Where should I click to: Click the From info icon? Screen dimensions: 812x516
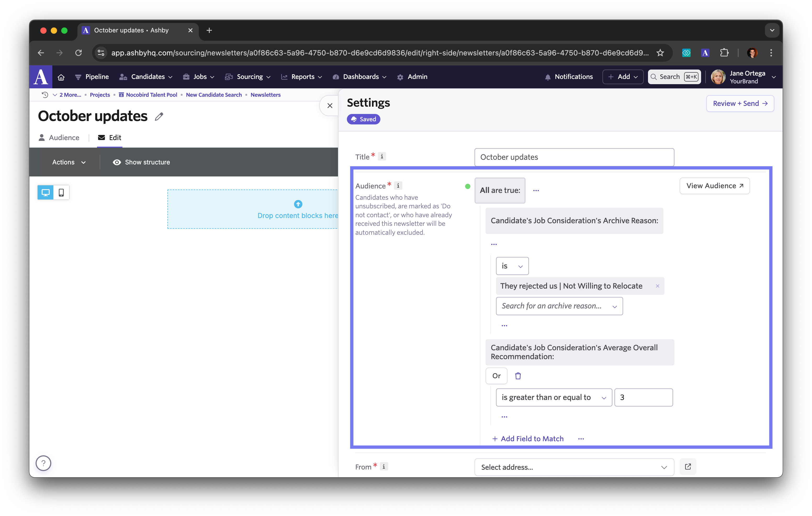click(384, 466)
